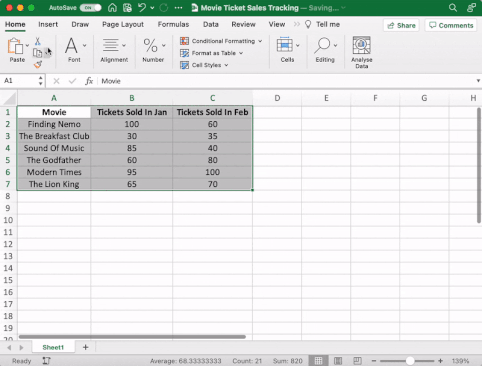Launch Analyse Data
This screenshot has height=366, width=482.
(x=362, y=52)
